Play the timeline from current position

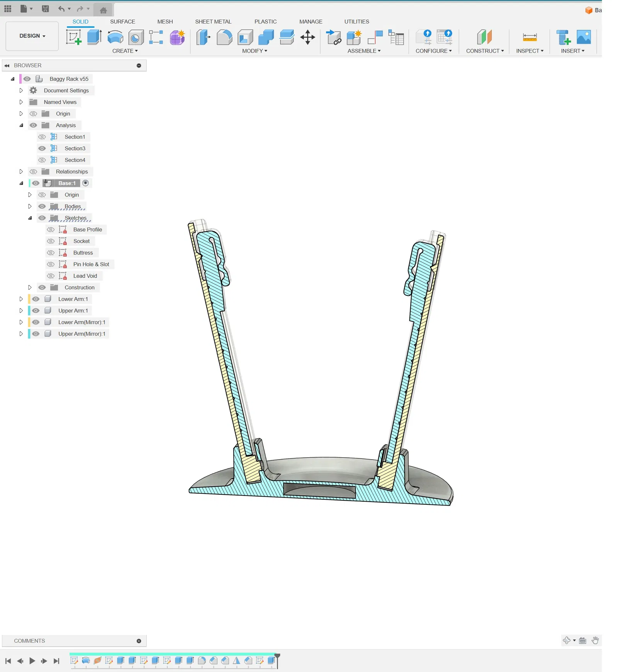[x=32, y=661]
